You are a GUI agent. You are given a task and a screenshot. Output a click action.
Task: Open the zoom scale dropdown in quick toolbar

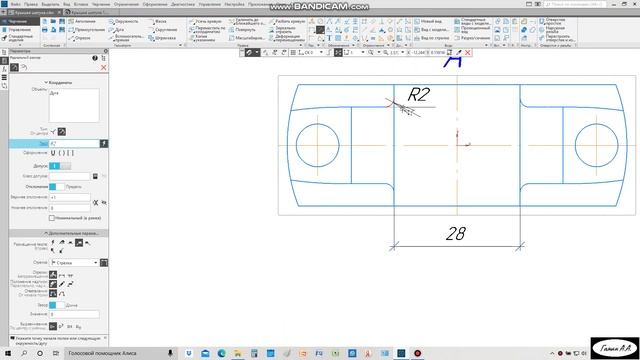[x=402, y=53]
